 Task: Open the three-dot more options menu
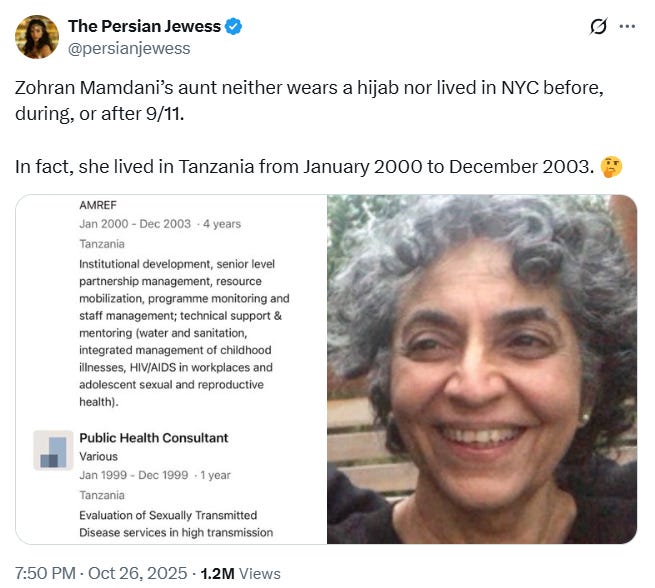click(627, 26)
